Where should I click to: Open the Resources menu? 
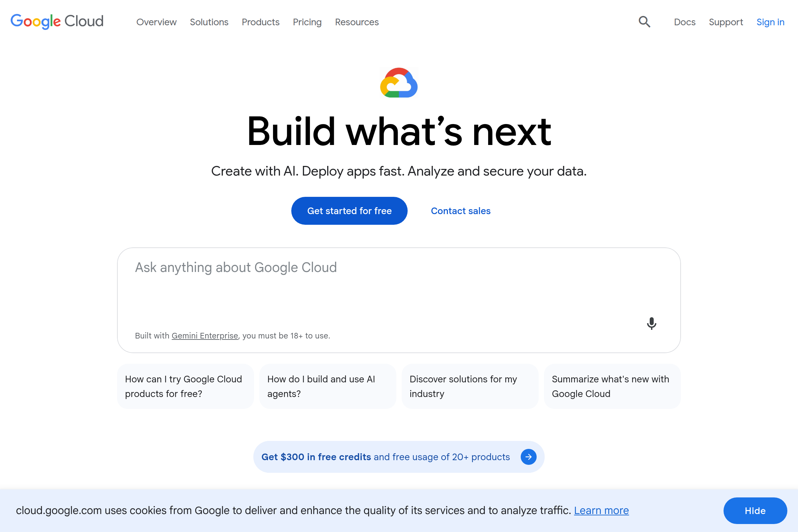(x=356, y=22)
